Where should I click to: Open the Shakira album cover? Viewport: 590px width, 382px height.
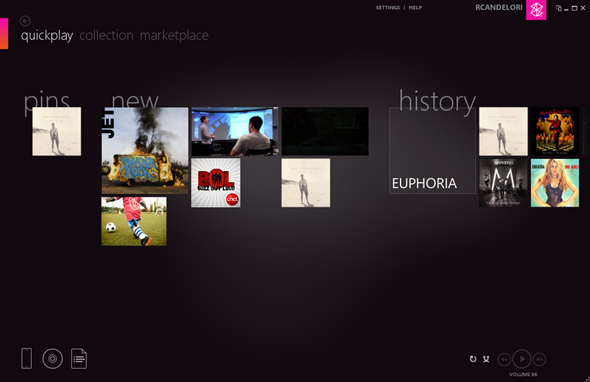[555, 183]
